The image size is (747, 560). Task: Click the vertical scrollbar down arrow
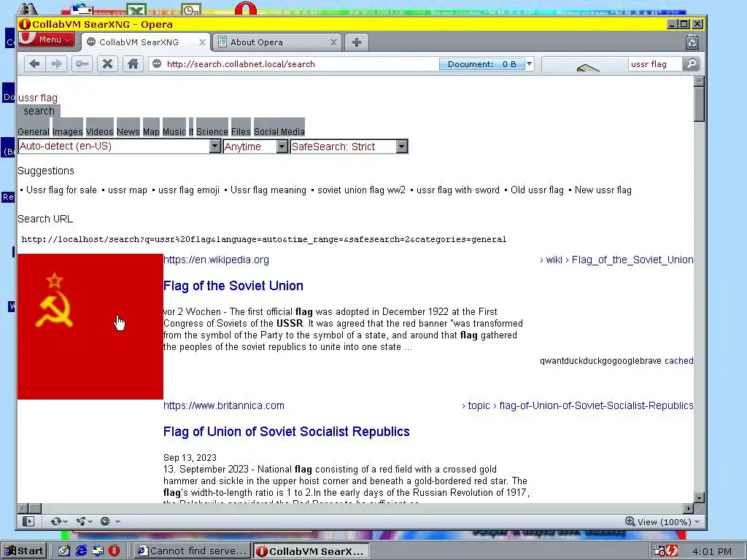[x=700, y=497]
